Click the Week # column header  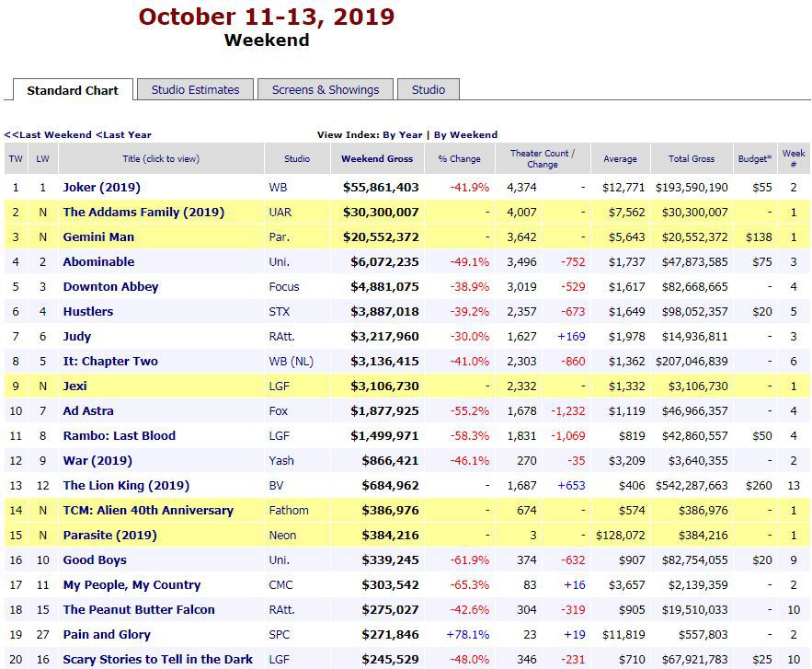794,158
